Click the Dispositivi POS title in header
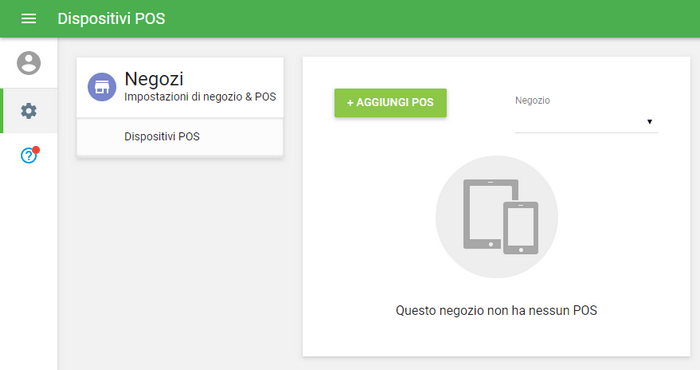Image resolution: width=700 pixels, height=370 pixels. (111, 19)
